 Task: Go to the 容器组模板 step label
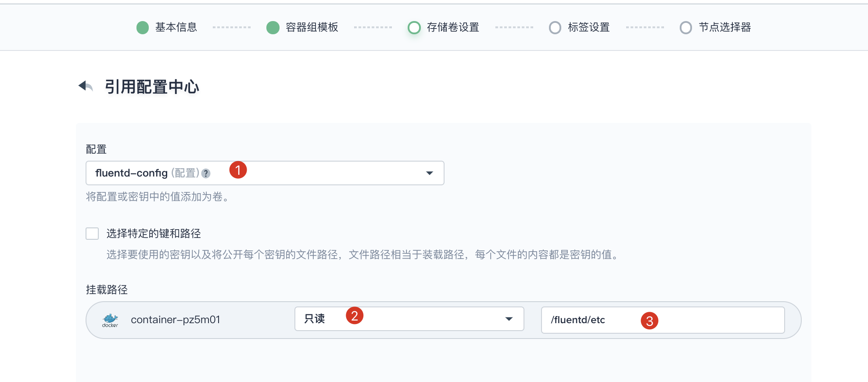pos(312,27)
